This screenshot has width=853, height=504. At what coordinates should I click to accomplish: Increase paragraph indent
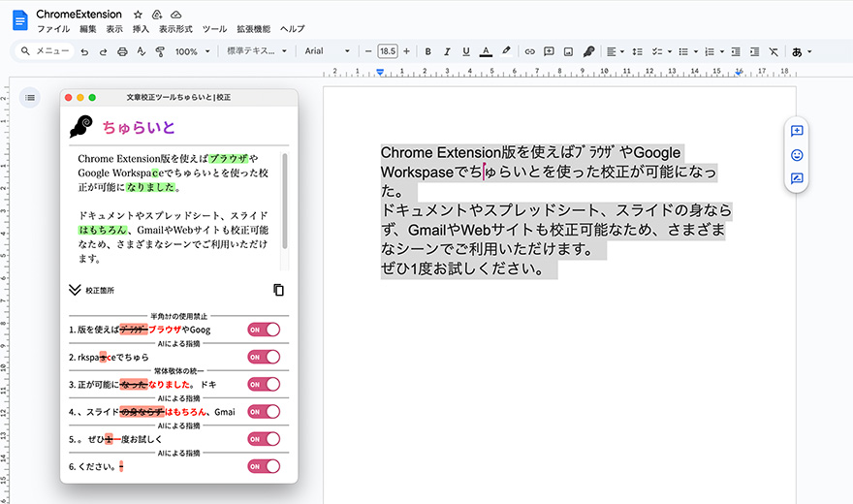754,51
